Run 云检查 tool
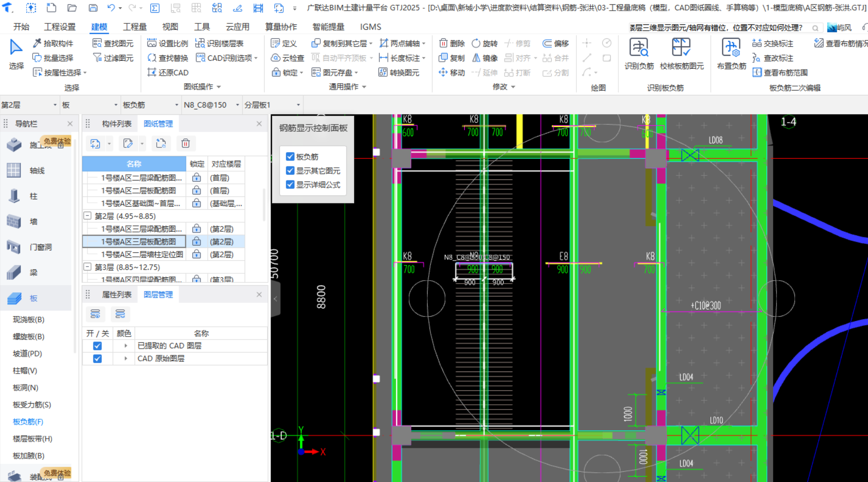Screen dimensions: 868x482 pyautogui.click(x=287, y=58)
